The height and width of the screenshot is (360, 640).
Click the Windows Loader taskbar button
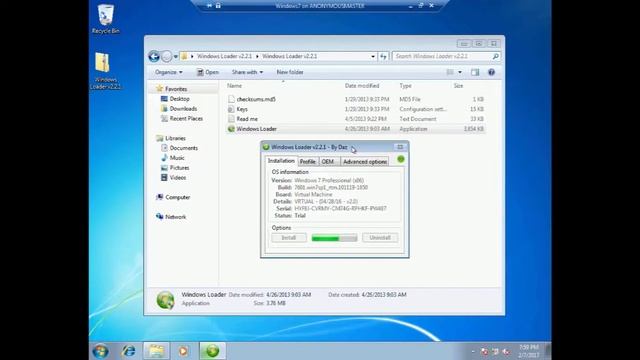pyautogui.click(x=212, y=351)
